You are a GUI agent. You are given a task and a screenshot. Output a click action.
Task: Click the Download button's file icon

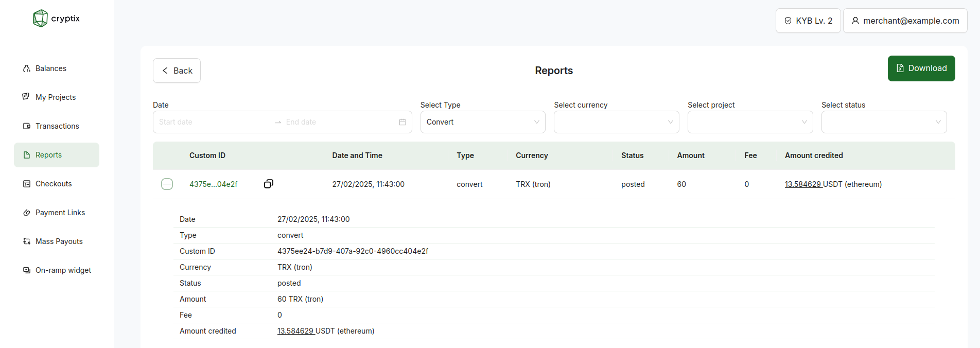[x=900, y=68]
